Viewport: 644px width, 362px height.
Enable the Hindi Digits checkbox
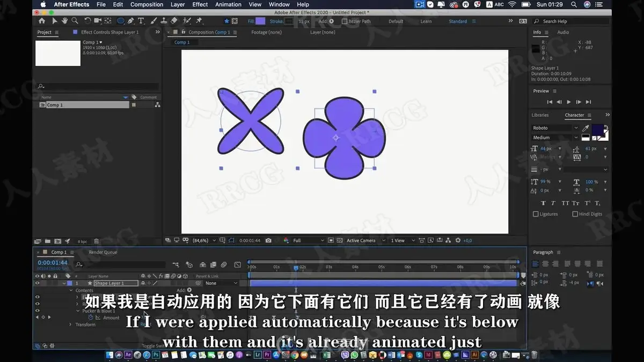pyautogui.click(x=575, y=214)
